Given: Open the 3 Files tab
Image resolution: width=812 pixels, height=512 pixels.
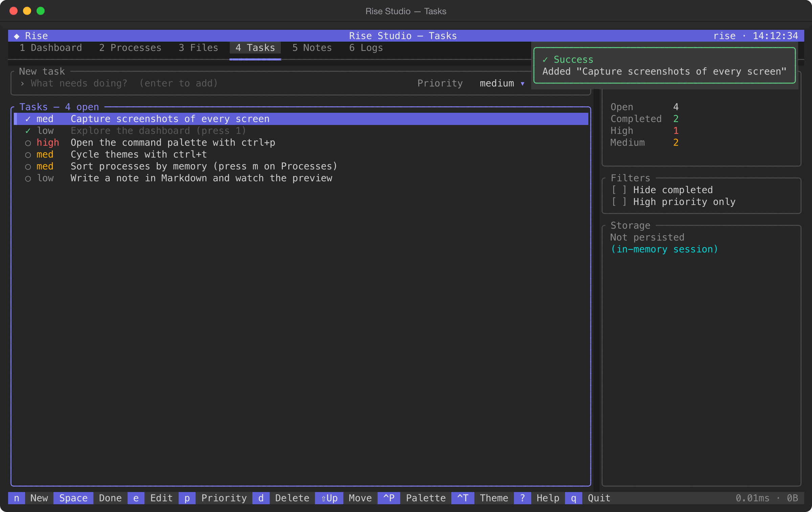Looking at the screenshot, I should (199, 48).
